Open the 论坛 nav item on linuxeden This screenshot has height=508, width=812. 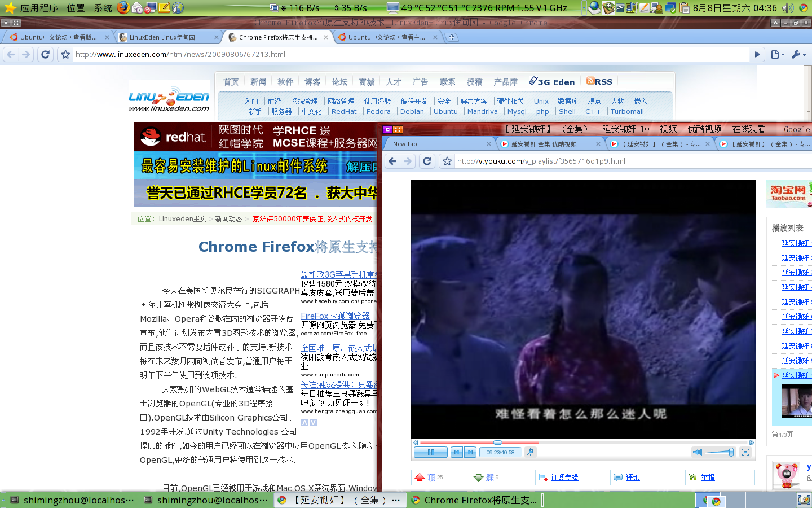click(x=339, y=82)
